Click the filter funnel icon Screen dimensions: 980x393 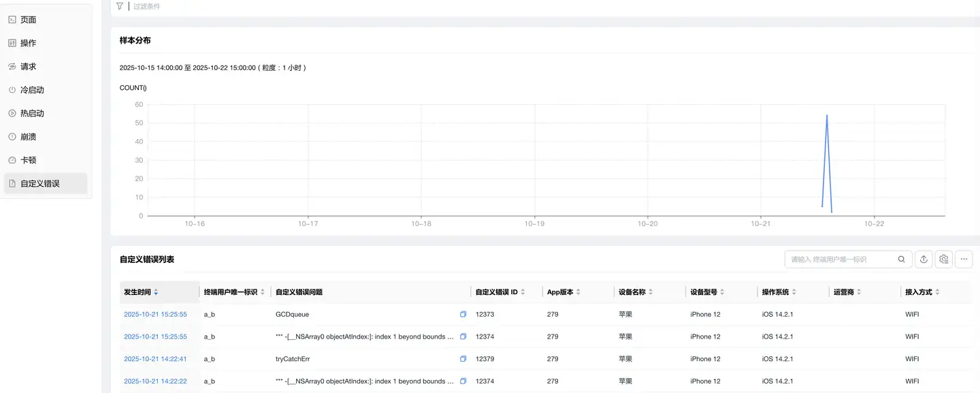pos(120,6)
